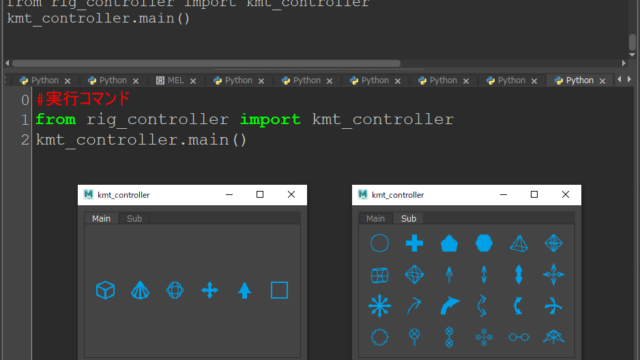The width and height of the screenshot is (640, 360).
Task: Select the wireframe pyramid controller
Action: (x=519, y=243)
